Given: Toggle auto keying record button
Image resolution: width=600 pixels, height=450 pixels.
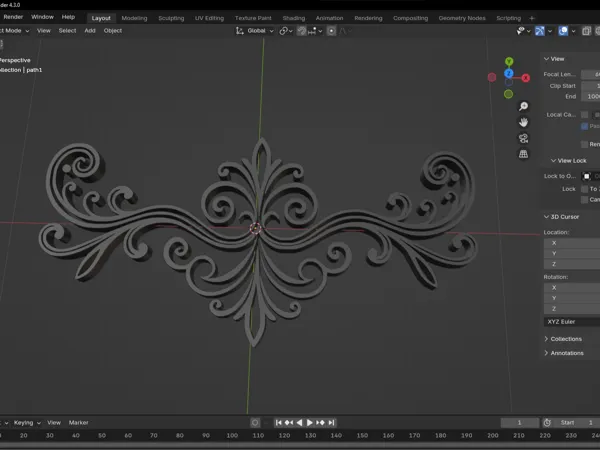Looking at the screenshot, I should (255, 422).
